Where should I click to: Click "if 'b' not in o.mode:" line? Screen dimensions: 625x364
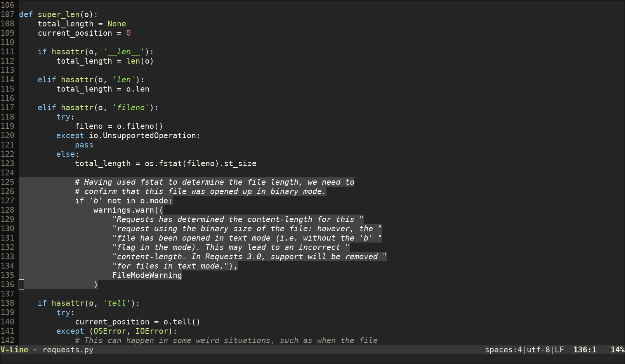pos(124,201)
